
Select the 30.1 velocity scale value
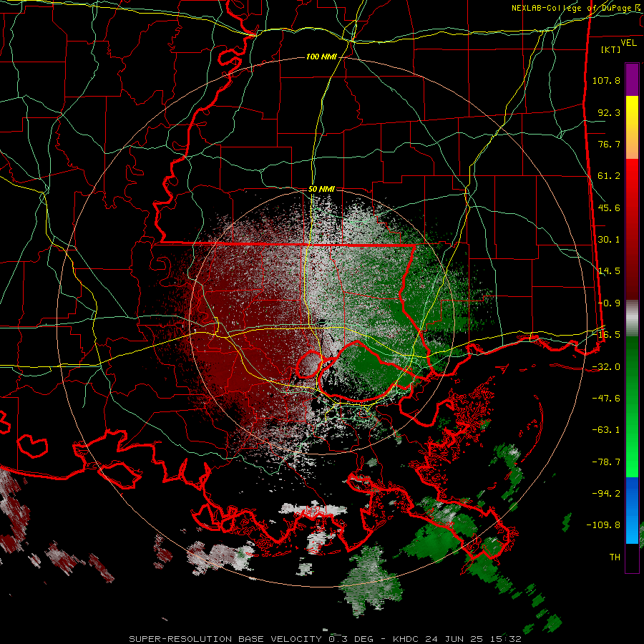(609, 240)
